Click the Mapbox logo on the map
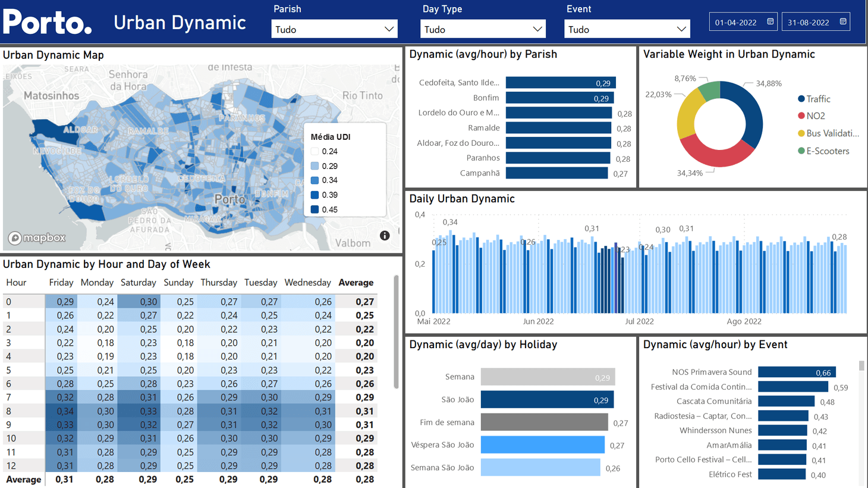The image size is (868, 488). pyautogui.click(x=37, y=238)
